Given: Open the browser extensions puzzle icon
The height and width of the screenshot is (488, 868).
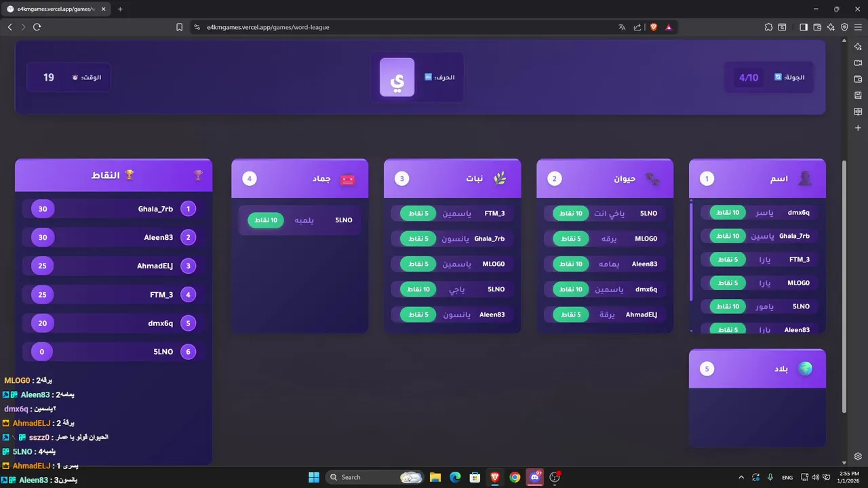Looking at the screenshot, I should [x=768, y=27].
